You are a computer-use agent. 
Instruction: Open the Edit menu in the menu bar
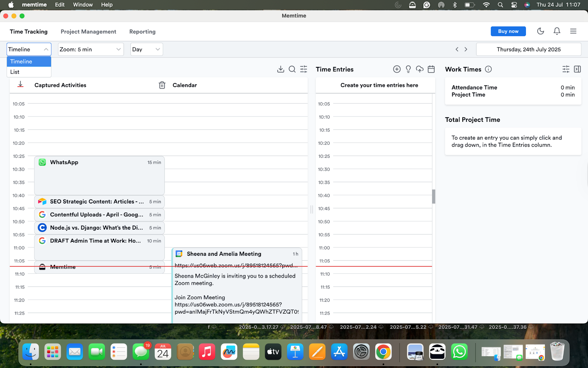coord(60,5)
